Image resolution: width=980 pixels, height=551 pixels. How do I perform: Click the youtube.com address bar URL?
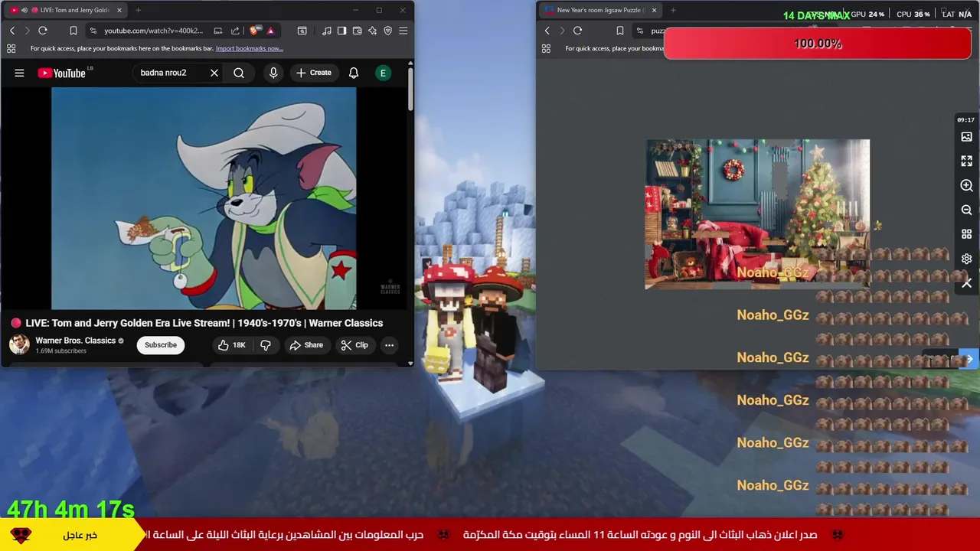154,31
